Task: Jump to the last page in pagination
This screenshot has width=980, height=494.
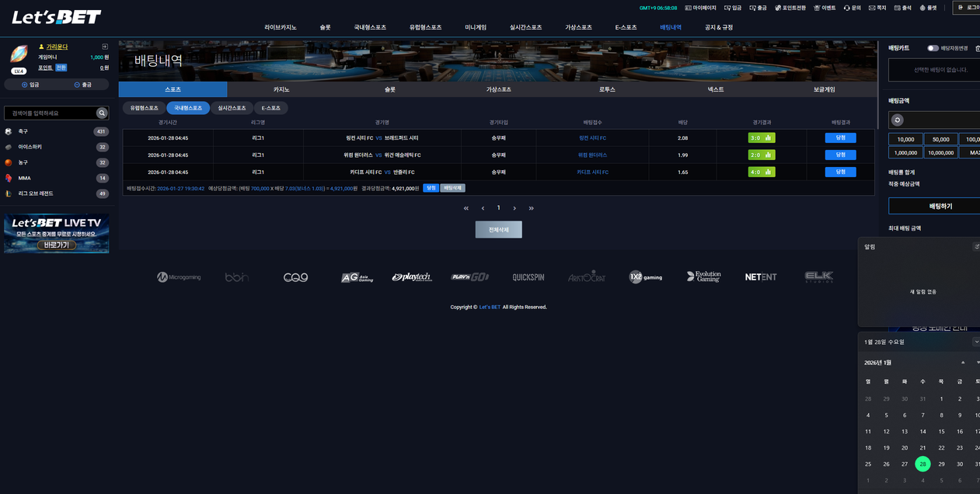Action: 532,208
